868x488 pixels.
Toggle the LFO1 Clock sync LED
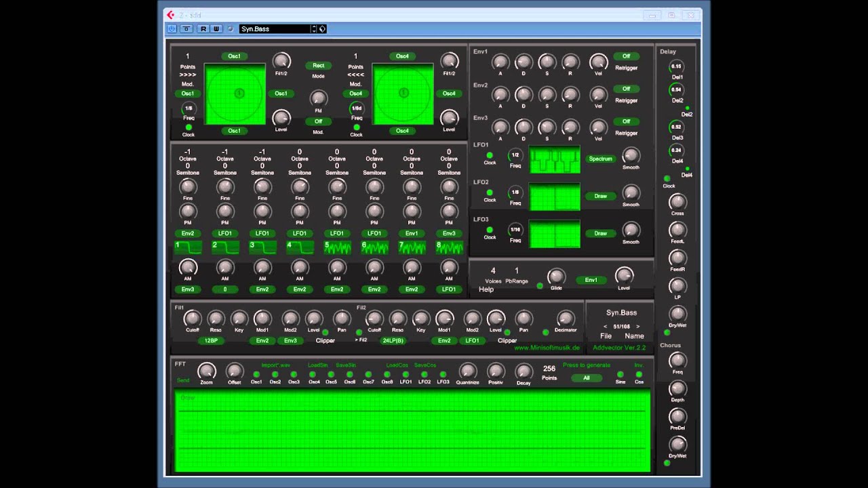pyautogui.click(x=490, y=155)
